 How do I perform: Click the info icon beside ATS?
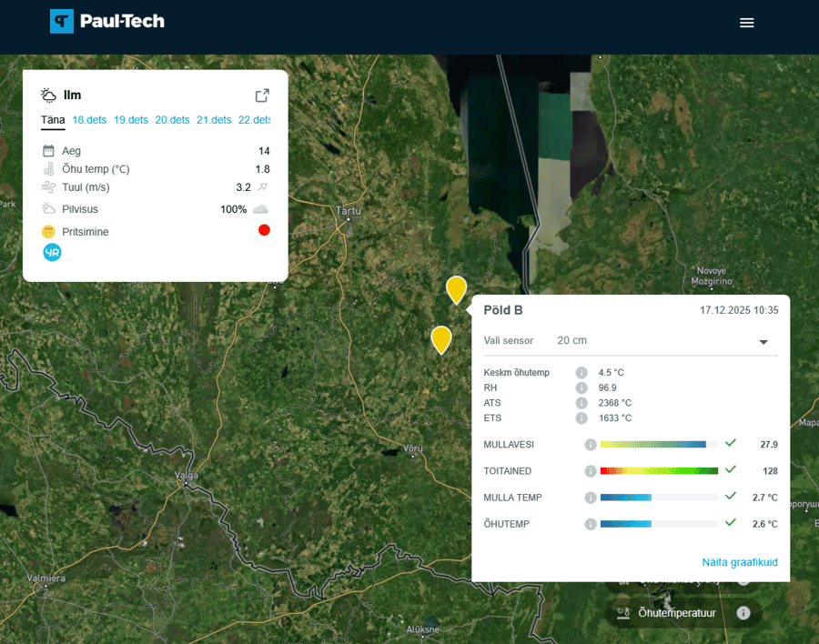581,403
